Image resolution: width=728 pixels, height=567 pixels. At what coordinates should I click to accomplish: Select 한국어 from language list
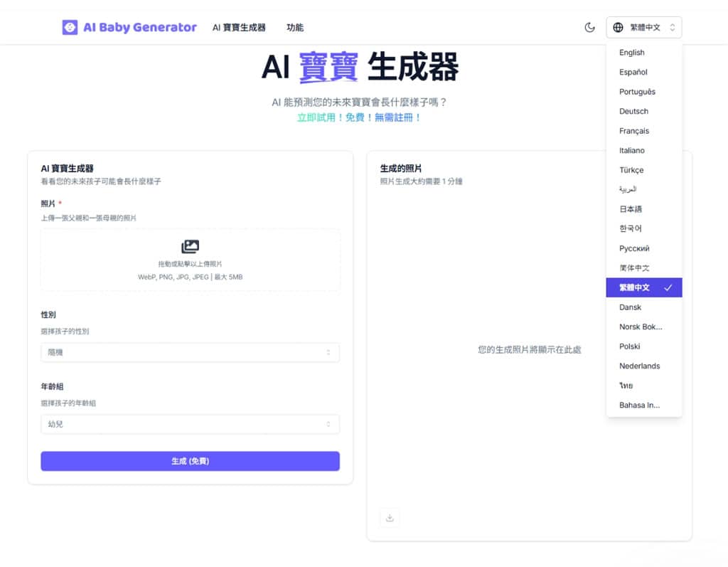tap(644, 228)
